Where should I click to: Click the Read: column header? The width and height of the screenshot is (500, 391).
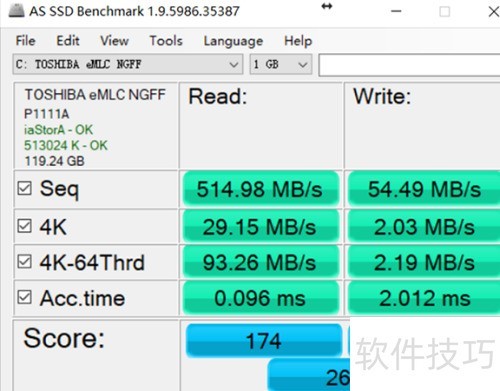click(x=218, y=97)
